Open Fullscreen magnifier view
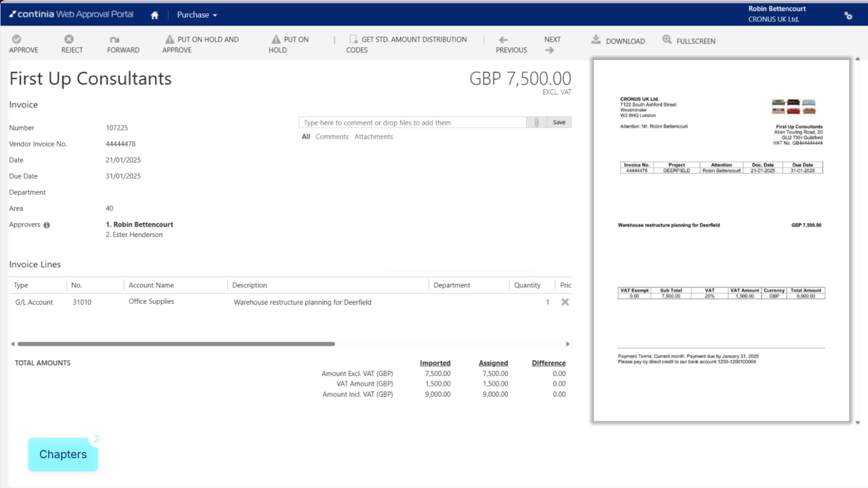The width and height of the screenshot is (868, 488). (667, 40)
